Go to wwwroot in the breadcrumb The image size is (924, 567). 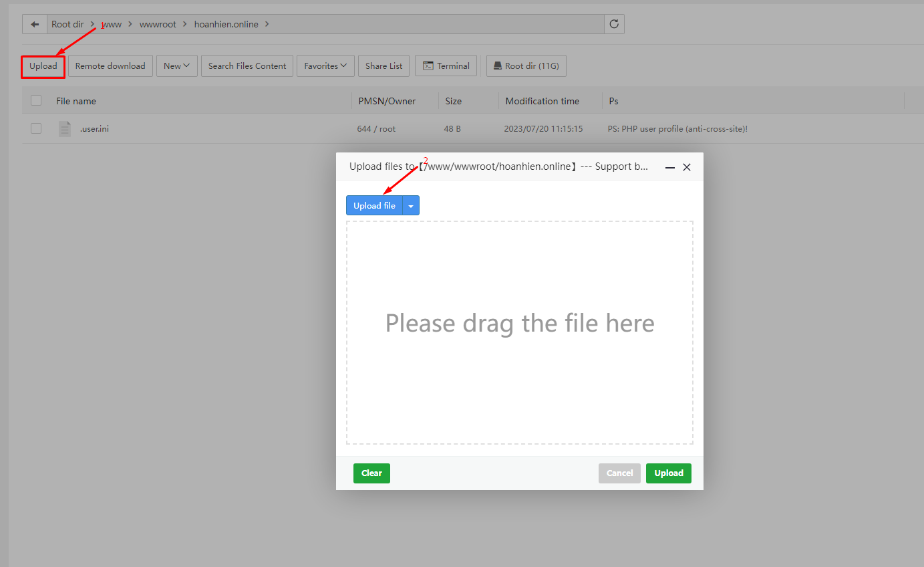point(158,24)
